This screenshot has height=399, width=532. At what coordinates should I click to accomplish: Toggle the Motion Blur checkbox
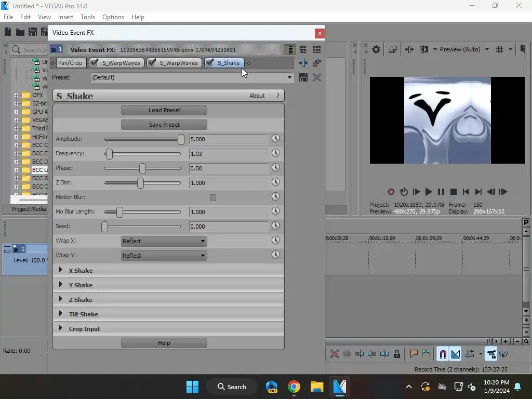(x=212, y=197)
